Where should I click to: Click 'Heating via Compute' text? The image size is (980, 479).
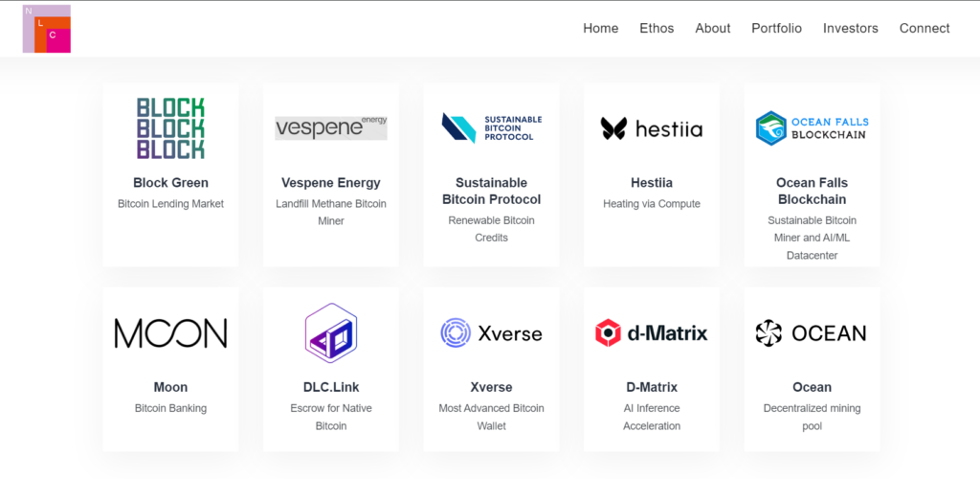click(x=652, y=203)
